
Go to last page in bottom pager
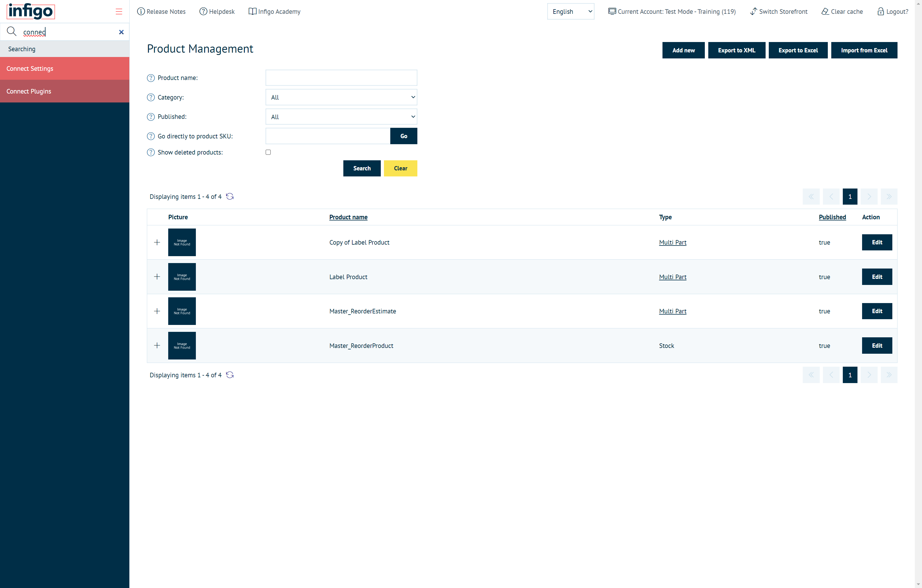point(889,375)
